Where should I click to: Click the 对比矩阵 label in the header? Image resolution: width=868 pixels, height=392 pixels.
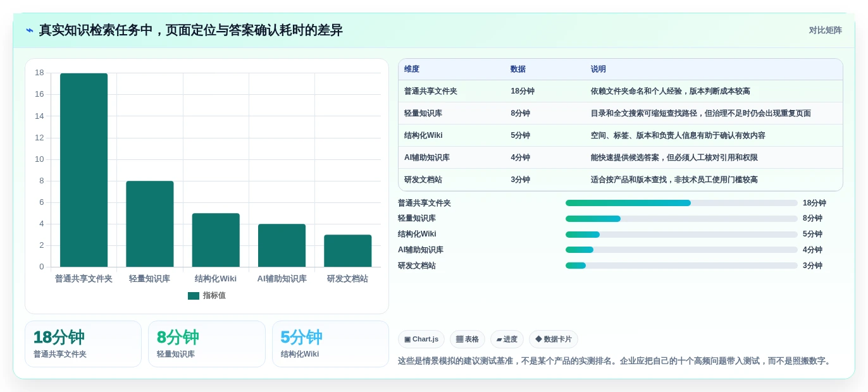coord(825,30)
